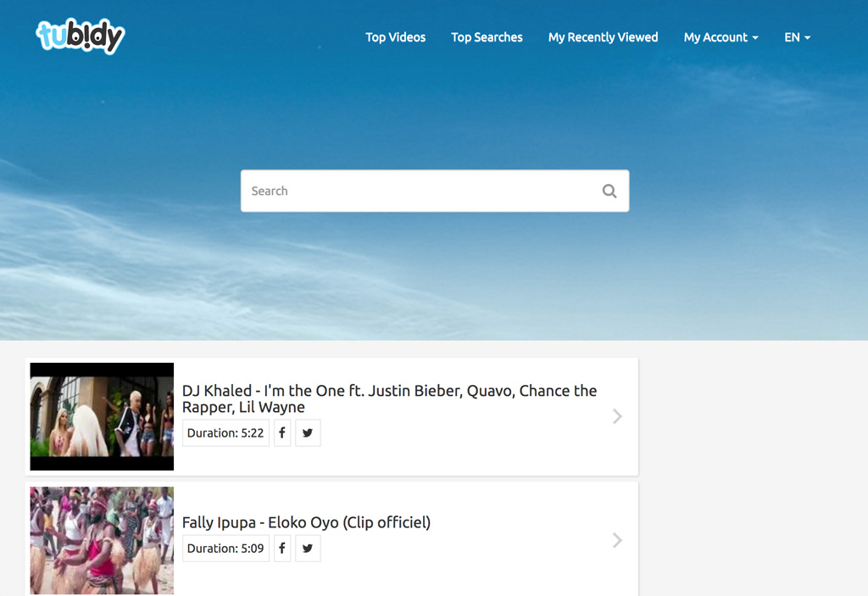This screenshot has height=596, width=868.
Task: Open Fally Ipupa Eloko Oyo title link
Action: pyautogui.click(x=306, y=522)
